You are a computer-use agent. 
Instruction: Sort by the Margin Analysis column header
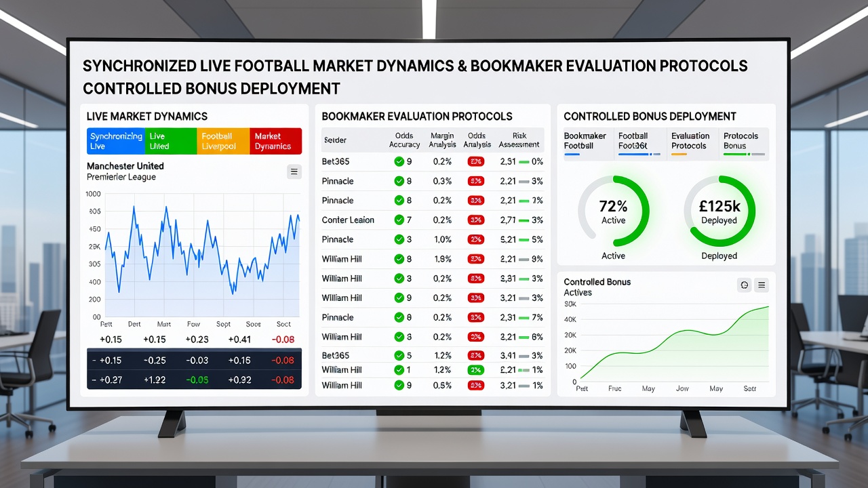coord(442,140)
